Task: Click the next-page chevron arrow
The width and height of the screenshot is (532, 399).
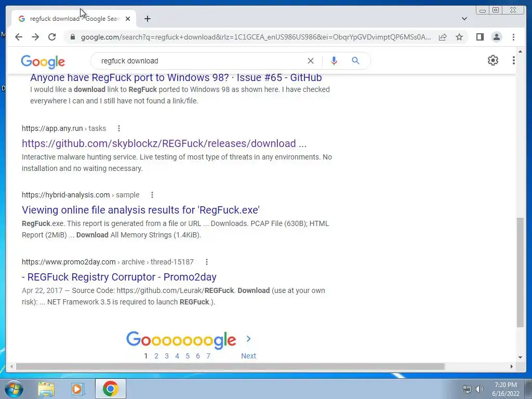Action: click(249, 339)
